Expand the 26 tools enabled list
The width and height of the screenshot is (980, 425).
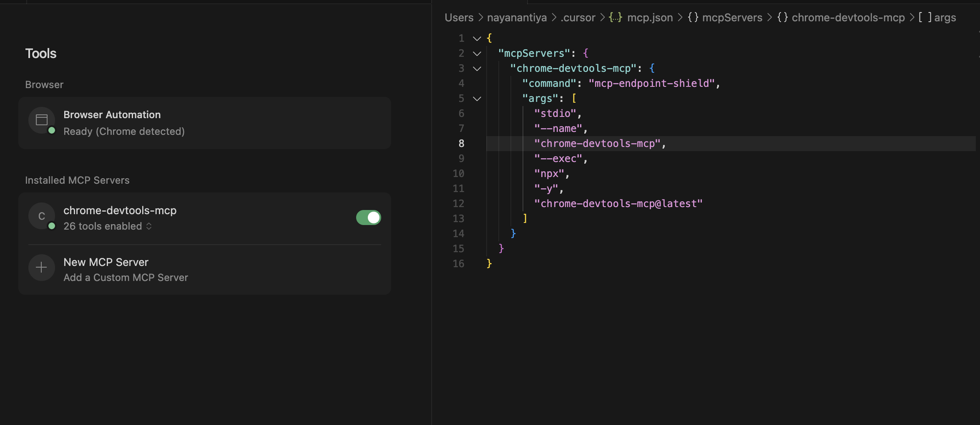click(x=149, y=226)
